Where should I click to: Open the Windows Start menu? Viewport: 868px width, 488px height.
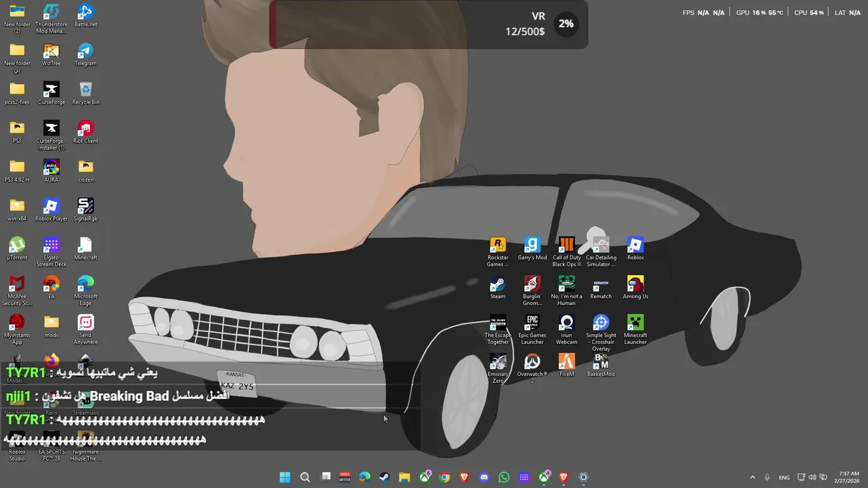click(x=285, y=477)
